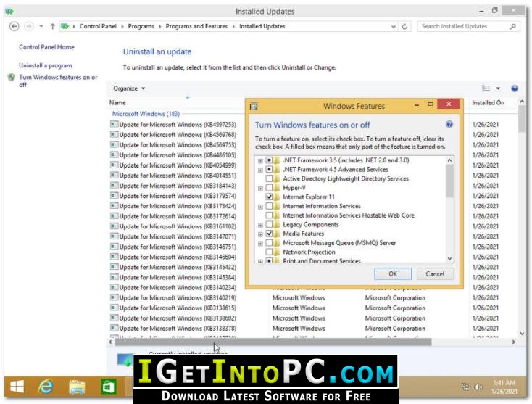
Task: Expand the Hyper-V tree node
Action: pos(260,188)
